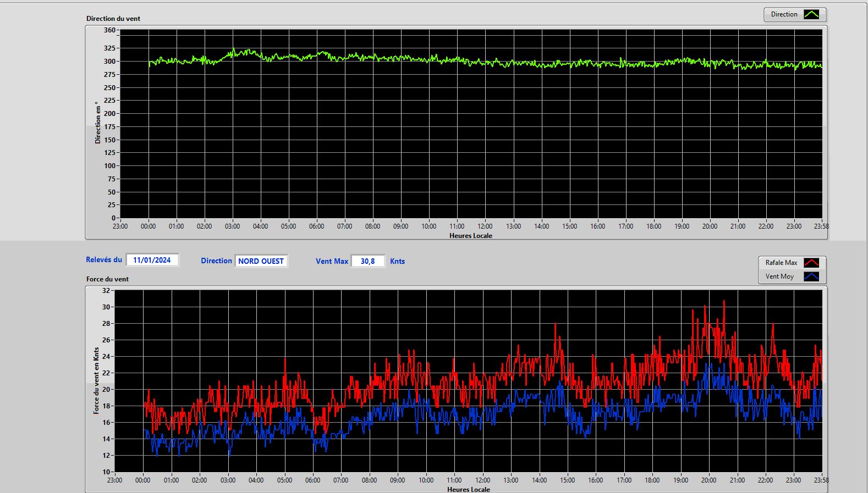Click 12:00 on the direction chart time axis

[x=485, y=226]
